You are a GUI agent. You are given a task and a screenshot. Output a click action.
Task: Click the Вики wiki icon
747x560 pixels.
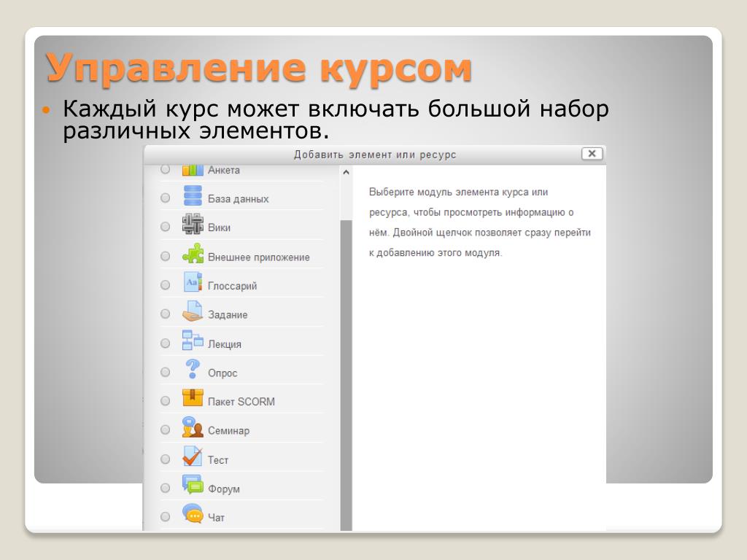tap(193, 224)
